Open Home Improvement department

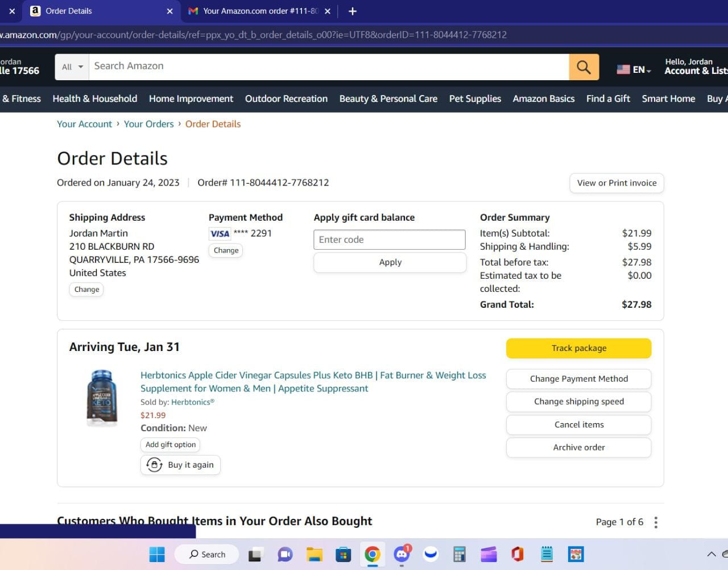(x=191, y=98)
